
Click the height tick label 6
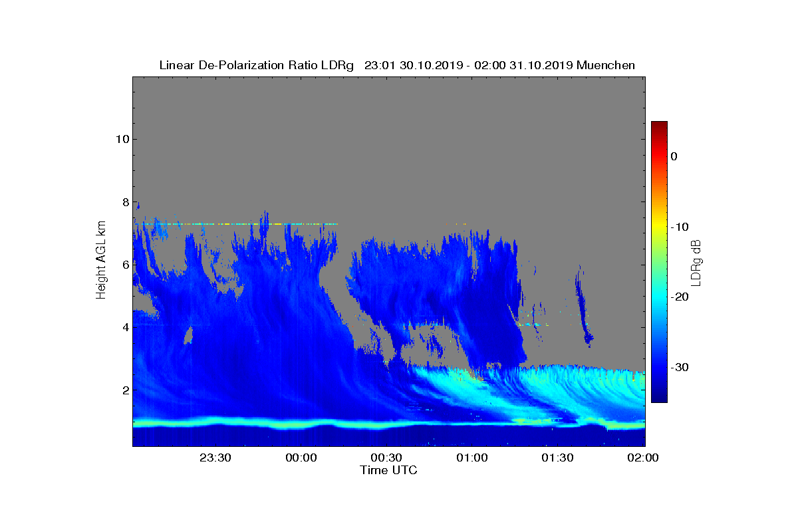(x=124, y=264)
